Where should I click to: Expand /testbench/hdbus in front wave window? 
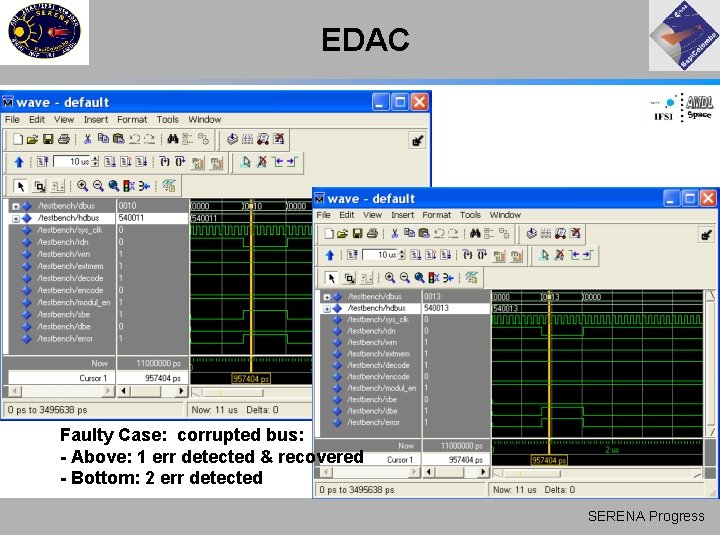pyautogui.click(x=327, y=309)
